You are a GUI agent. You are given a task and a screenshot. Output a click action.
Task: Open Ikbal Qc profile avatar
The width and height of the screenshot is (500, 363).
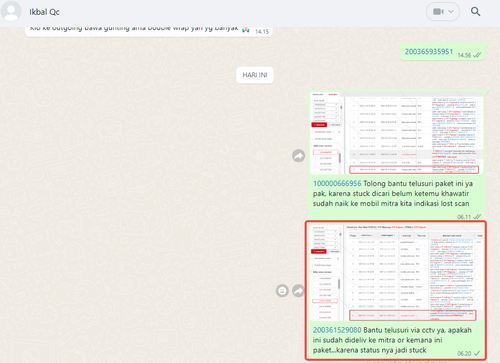[11, 11]
